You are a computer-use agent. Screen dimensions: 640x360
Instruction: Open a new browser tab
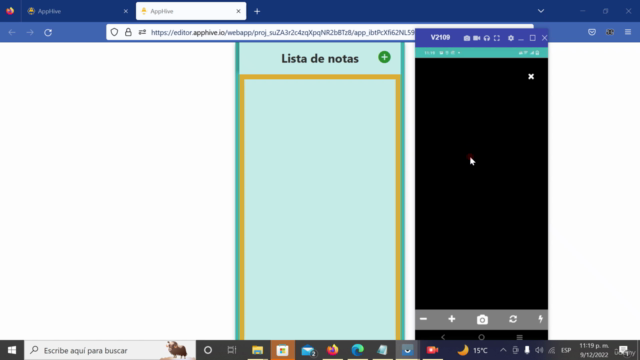(x=257, y=11)
